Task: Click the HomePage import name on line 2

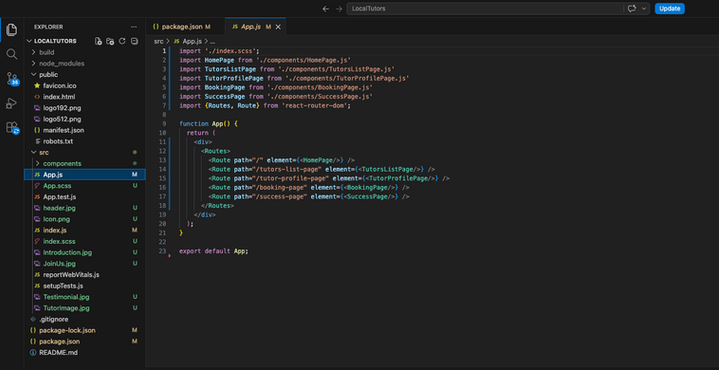Action: [219, 60]
